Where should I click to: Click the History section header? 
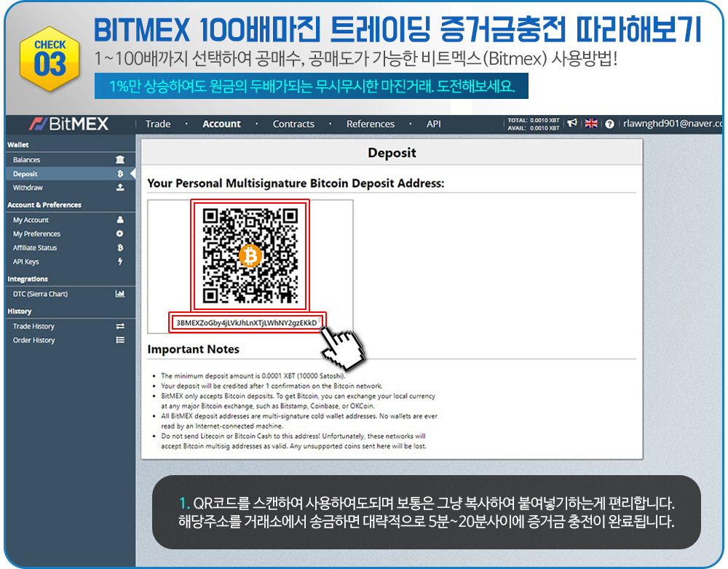click(x=19, y=311)
